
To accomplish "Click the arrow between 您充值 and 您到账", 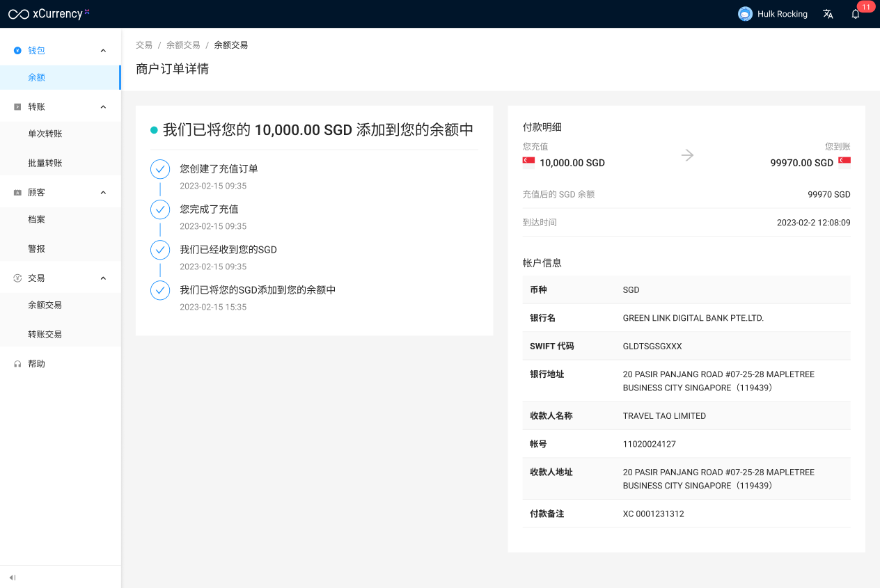I will (687, 155).
